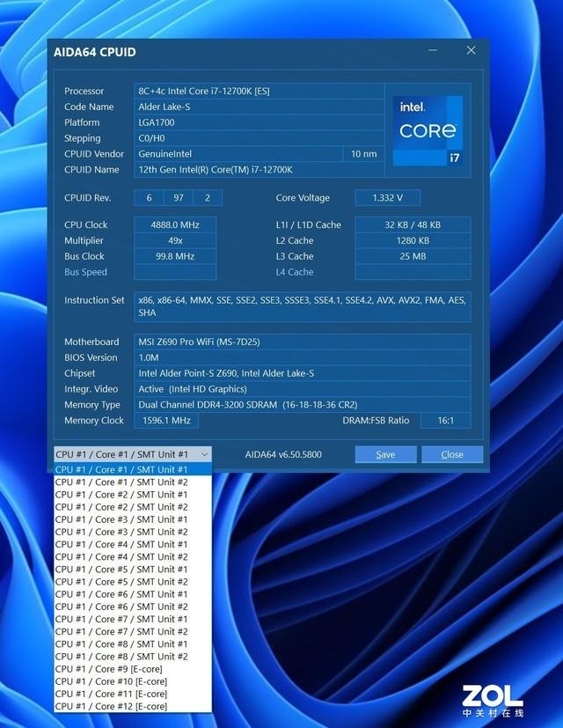The width and height of the screenshot is (563, 728).
Task: Click the 10 nm process field
Action: (x=363, y=154)
